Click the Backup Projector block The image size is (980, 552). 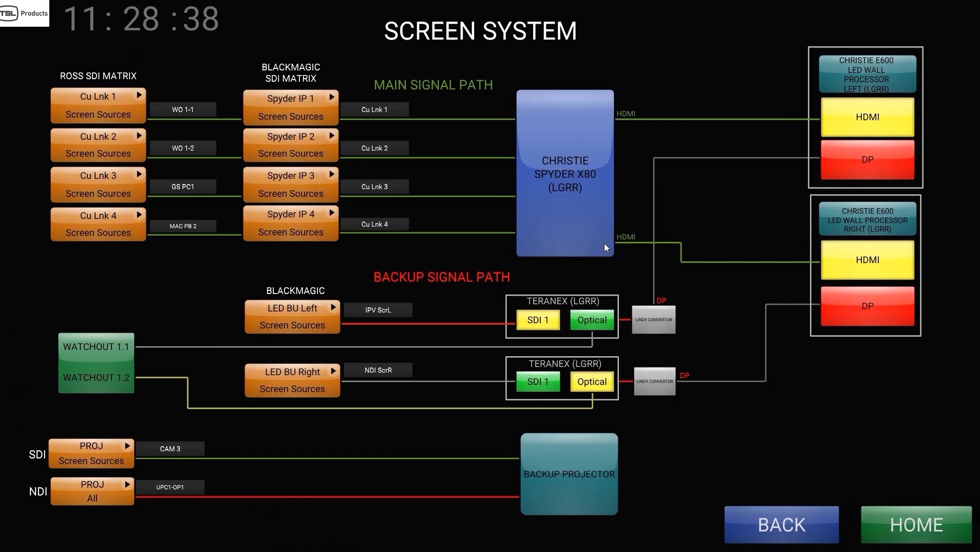click(569, 474)
